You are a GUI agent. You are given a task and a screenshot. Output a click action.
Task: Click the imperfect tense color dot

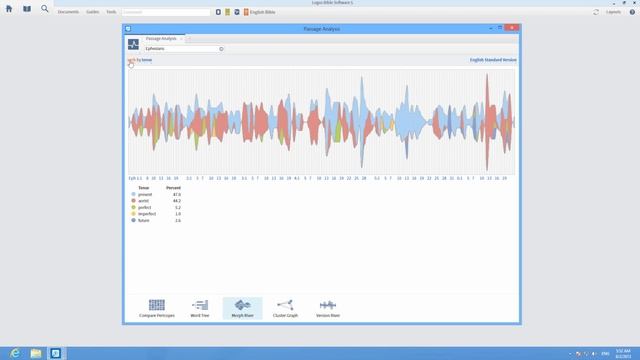tap(133, 214)
